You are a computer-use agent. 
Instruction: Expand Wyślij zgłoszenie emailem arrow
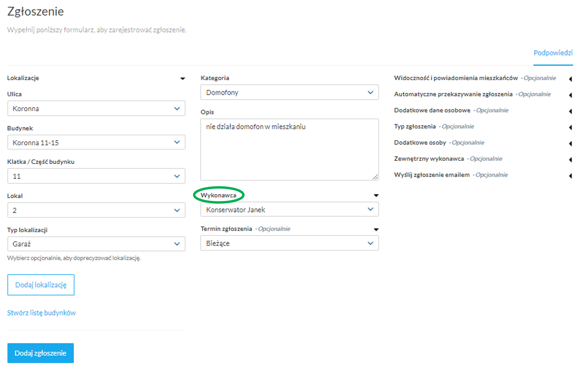(571, 176)
